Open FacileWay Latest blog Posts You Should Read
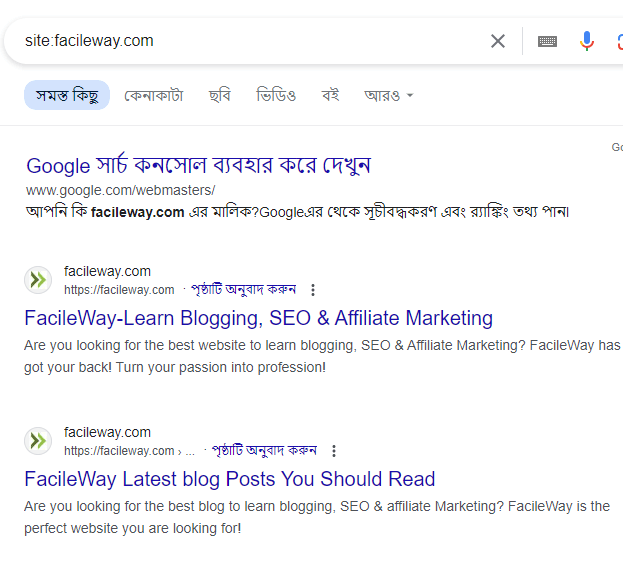 tap(230, 479)
